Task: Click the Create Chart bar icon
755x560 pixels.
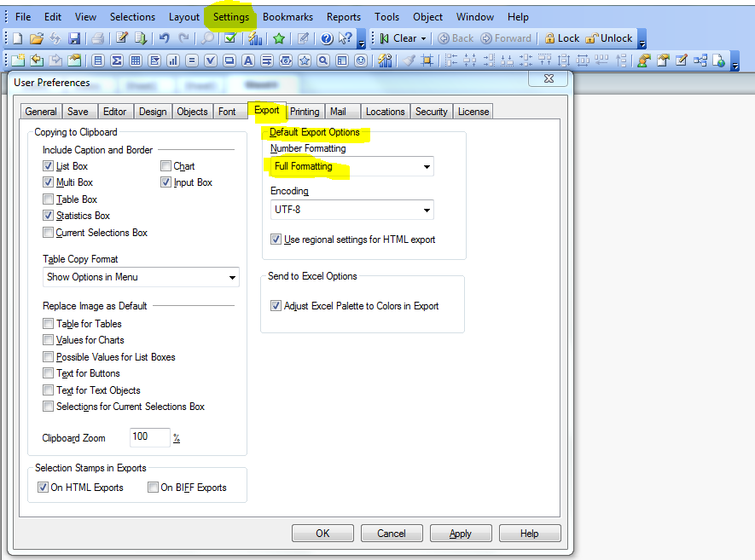Action: [173, 61]
